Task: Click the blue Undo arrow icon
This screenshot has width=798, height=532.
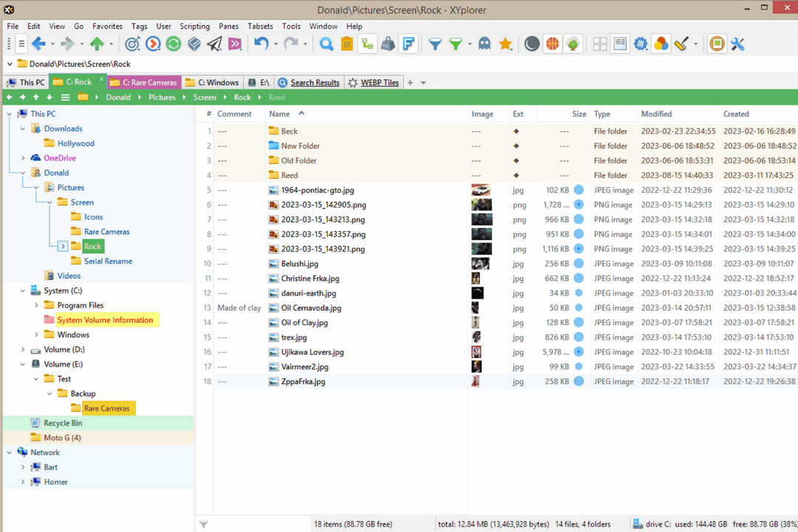Action: 261,44
